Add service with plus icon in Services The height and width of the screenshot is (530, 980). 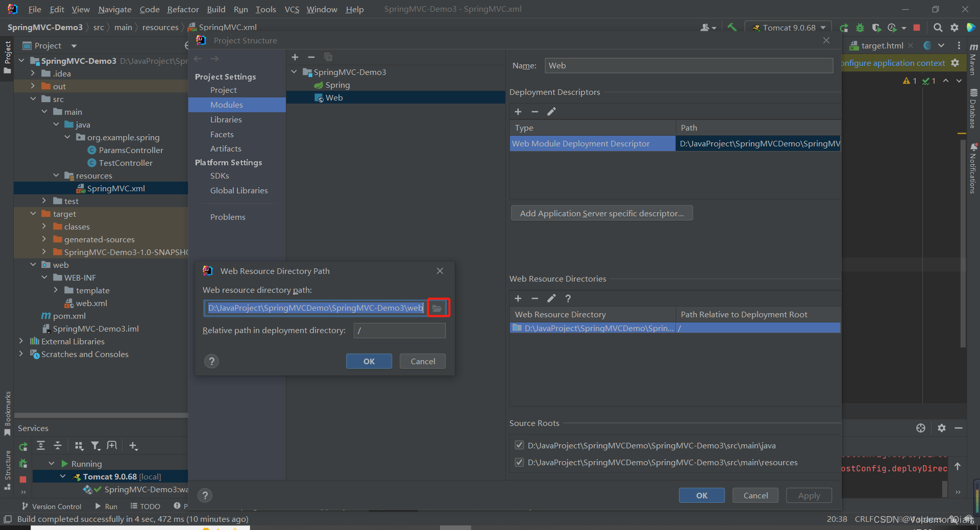coord(133,446)
